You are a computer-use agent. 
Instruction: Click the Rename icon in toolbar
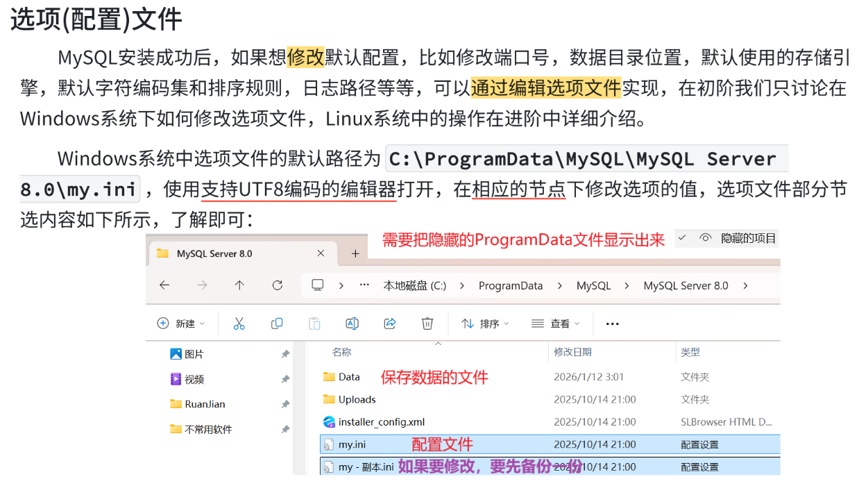pos(352,323)
